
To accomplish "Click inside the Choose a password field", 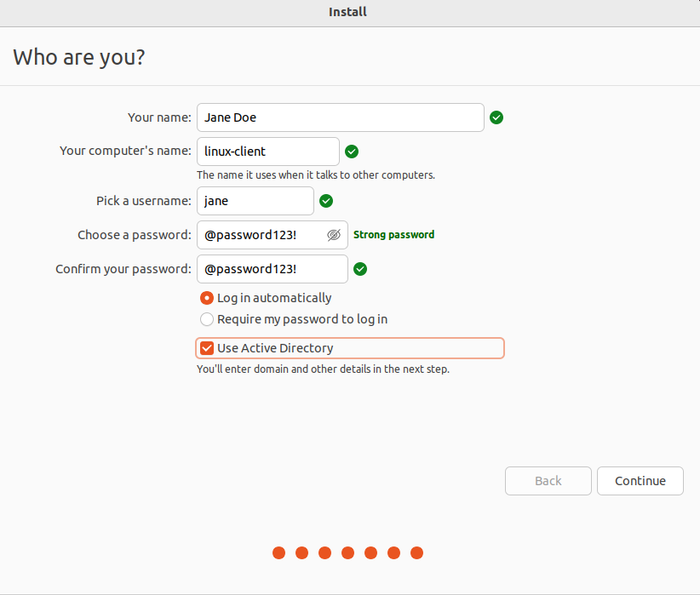I will click(x=260, y=235).
